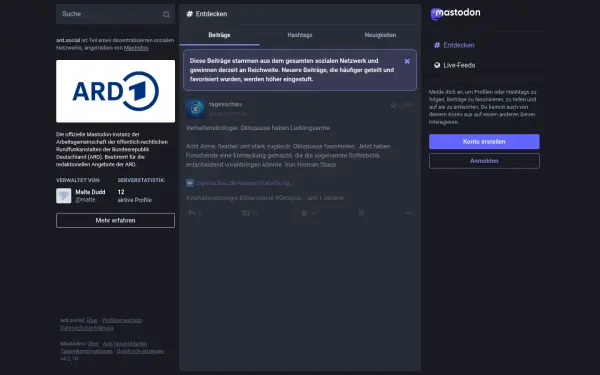Click the Anmelden button
The image size is (600, 375).
tap(484, 161)
